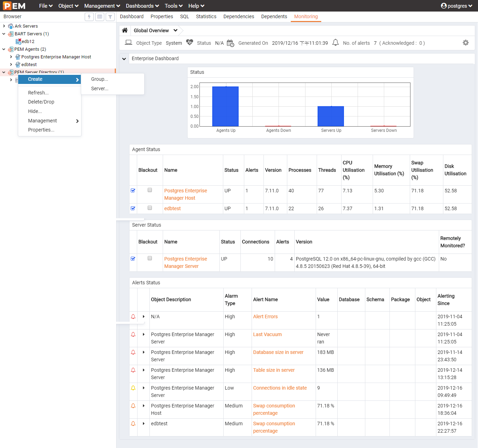This screenshot has width=478, height=448.
Task: Expand the edbtest tree node
Action: [11, 65]
